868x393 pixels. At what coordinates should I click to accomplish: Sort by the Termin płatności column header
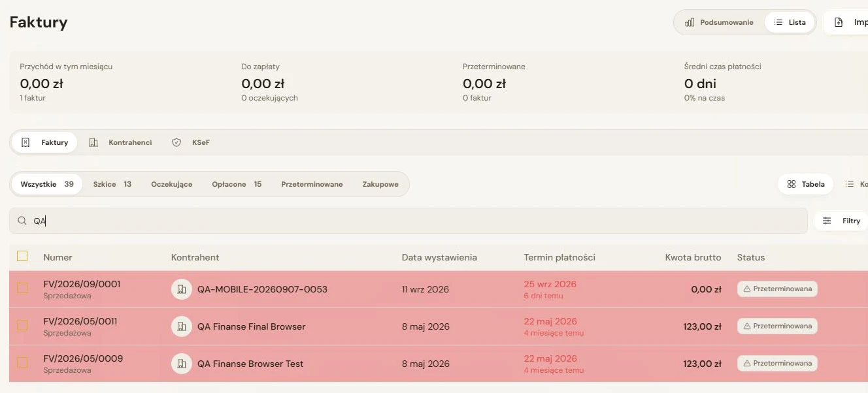coord(559,257)
